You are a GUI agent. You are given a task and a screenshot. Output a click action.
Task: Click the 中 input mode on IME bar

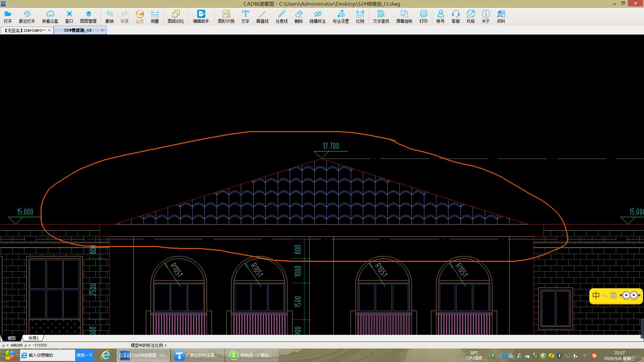[596, 296]
